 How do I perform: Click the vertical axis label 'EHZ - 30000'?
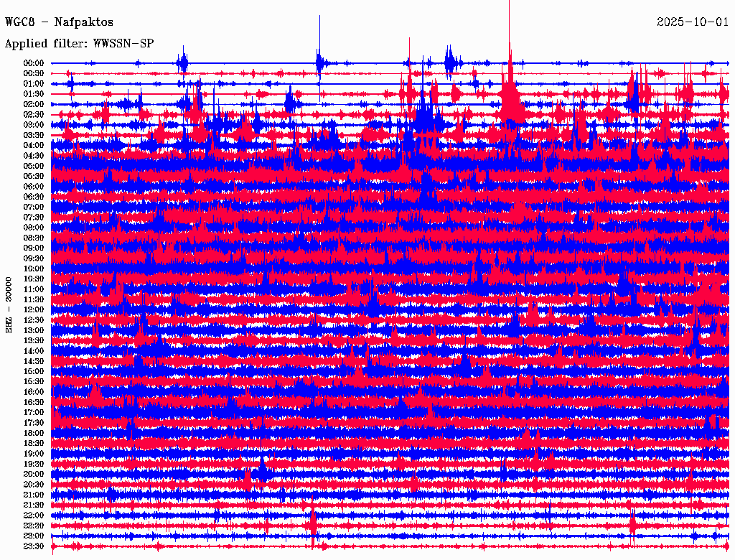coord(9,305)
